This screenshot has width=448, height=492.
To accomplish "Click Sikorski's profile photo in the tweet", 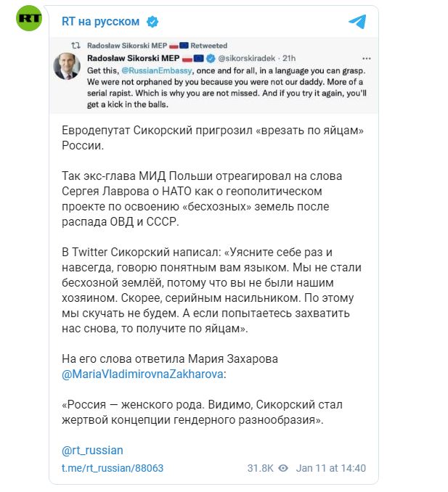I will pos(67,66).
